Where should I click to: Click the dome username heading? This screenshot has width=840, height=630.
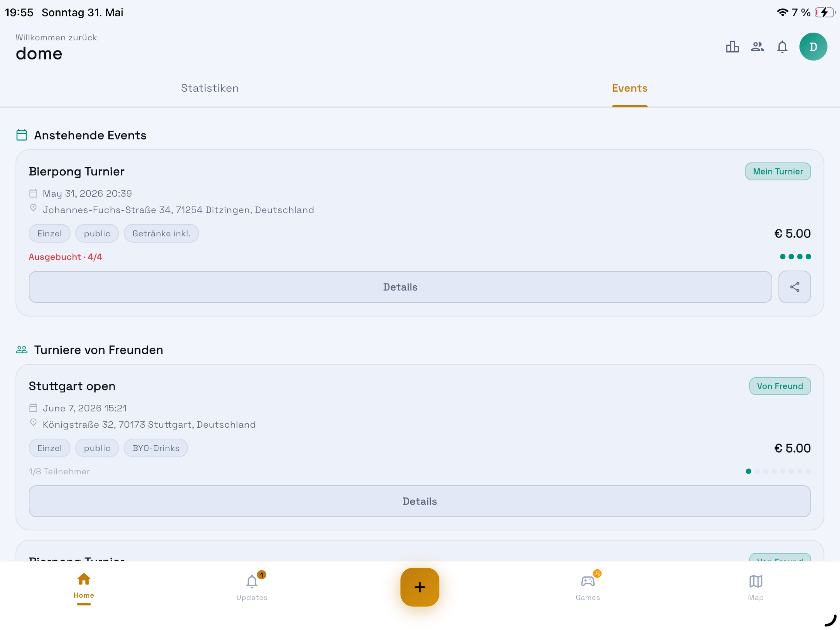coord(39,53)
